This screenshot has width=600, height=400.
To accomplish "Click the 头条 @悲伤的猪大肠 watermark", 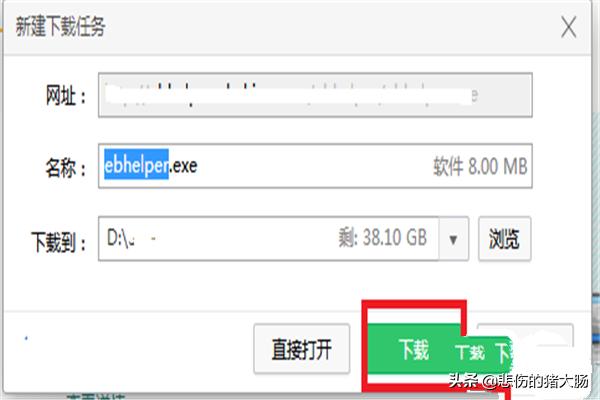I will pos(518,381).
